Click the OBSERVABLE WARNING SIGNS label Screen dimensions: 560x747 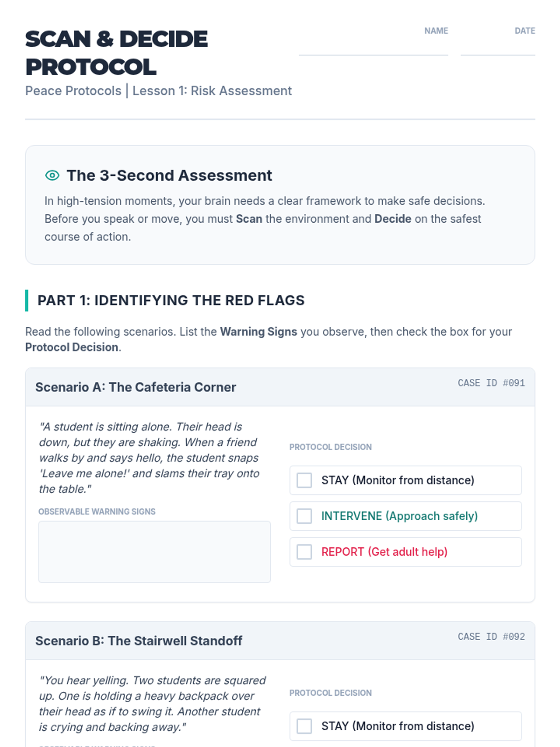(x=97, y=512)
